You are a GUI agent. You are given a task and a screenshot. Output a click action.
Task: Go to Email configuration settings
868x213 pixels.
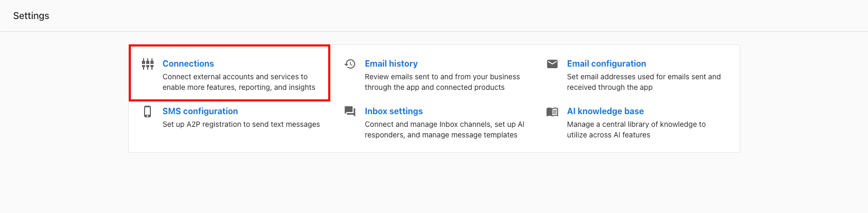pyautogui.click(x=606, y=63)
